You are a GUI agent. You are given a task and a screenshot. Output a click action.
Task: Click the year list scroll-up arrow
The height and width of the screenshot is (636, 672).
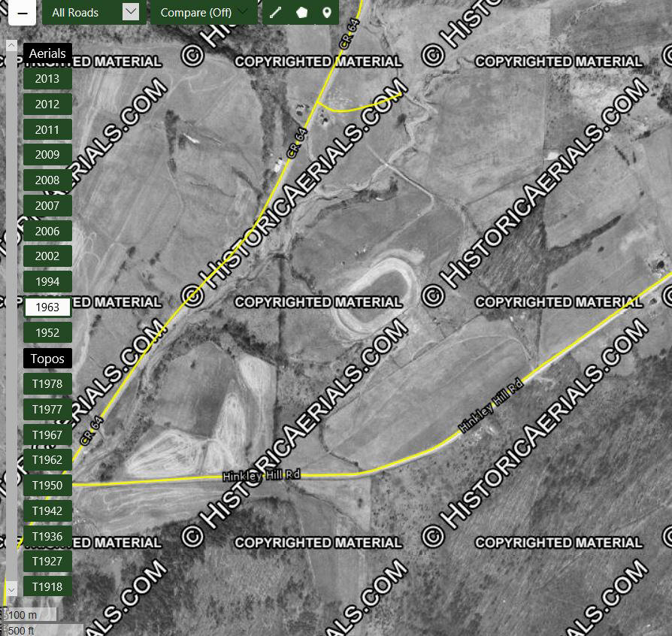coord(11,45)
